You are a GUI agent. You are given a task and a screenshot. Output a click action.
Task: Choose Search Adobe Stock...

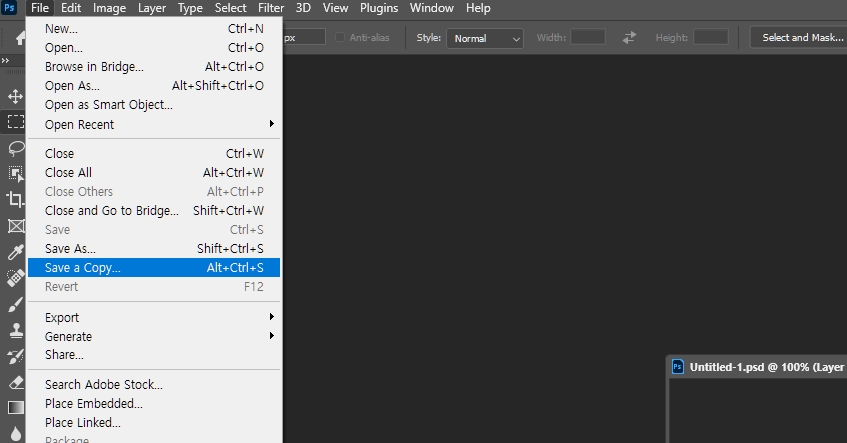pos(154,384)
